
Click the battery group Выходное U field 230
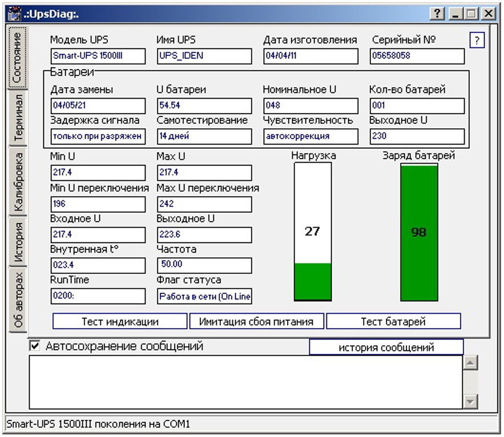tap(417, 136)
